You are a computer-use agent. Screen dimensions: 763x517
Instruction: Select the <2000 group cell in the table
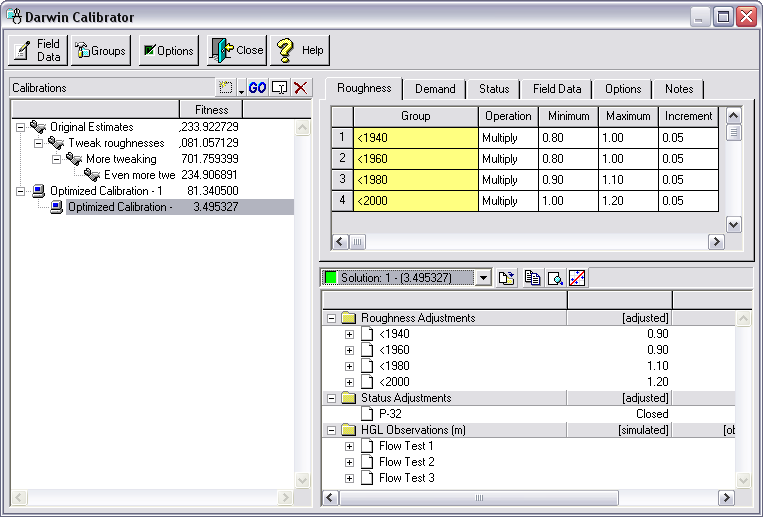point(416,201)
